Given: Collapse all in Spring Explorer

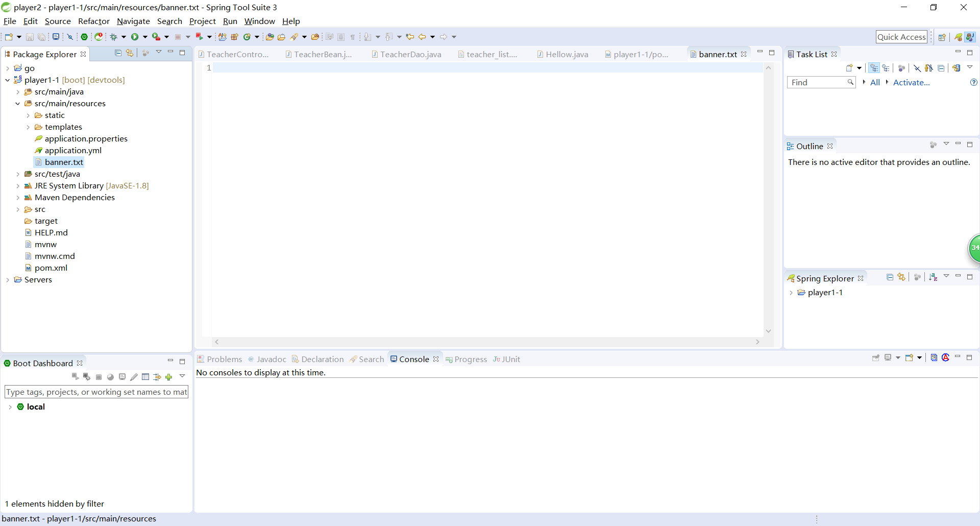Looking at the screenshot, I should tap(890, 277).
